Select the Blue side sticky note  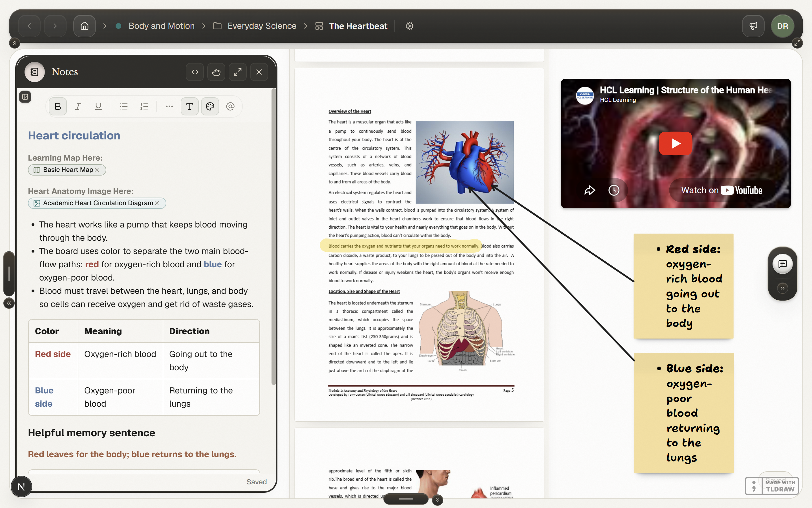(684, 413)
